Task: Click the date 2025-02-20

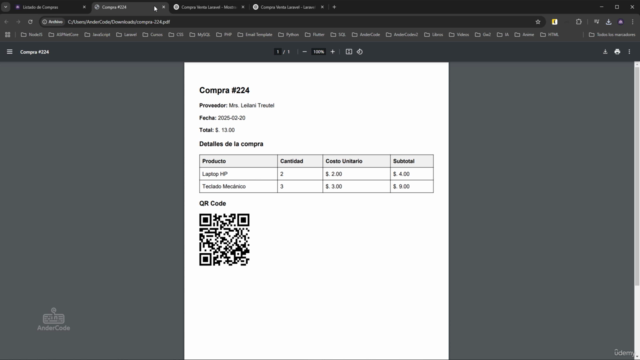Action: pos(231,118)
